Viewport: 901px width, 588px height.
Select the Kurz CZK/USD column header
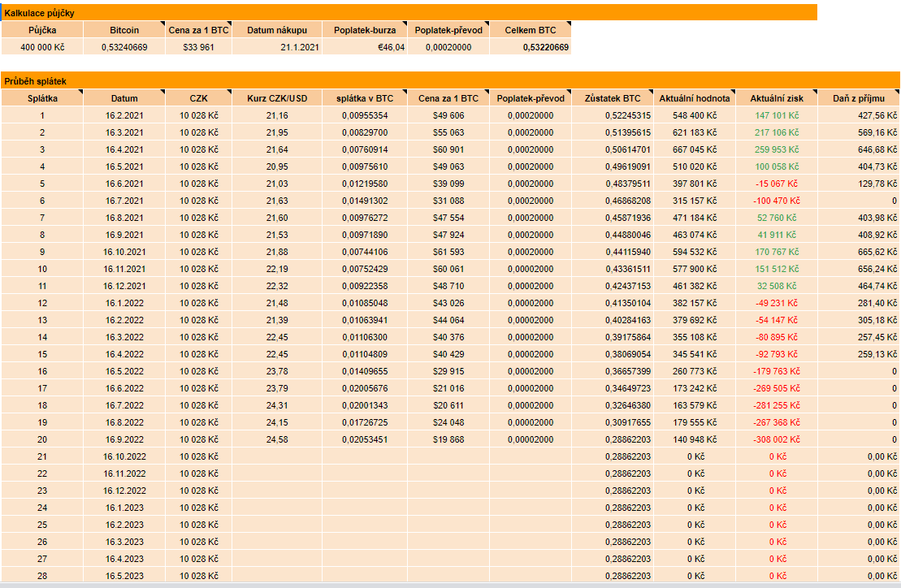(277, 98)
